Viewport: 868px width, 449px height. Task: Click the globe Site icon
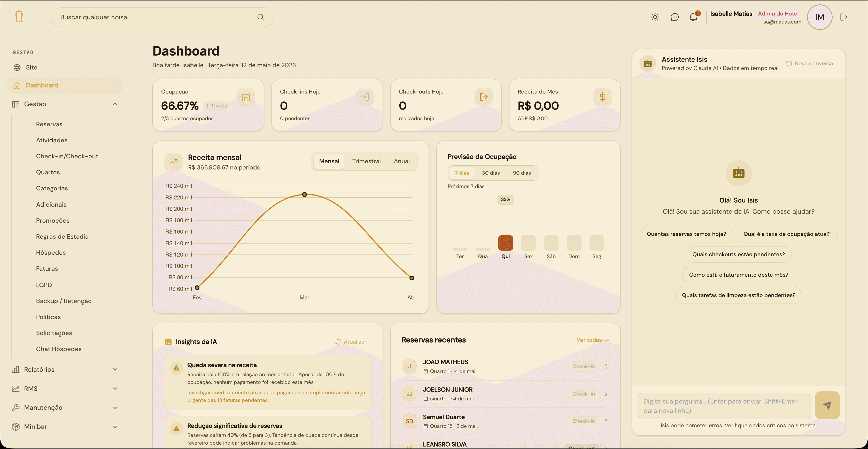17,67
